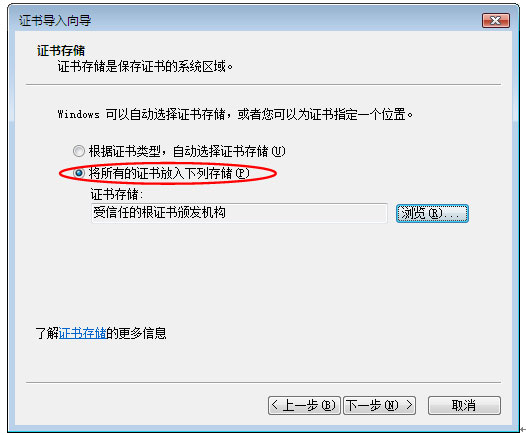
Task: Select 根据证书类型，自动选择证书存储 radio button
Action: (x=79, y=151)
